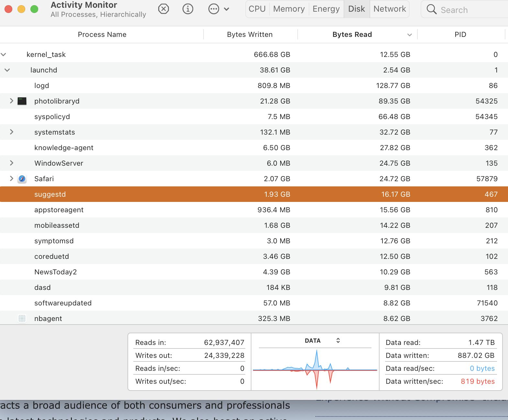This screenshot has height=420, width=508.
Task: Select the photolibraryd terminal icon
Action: (22, 101)
